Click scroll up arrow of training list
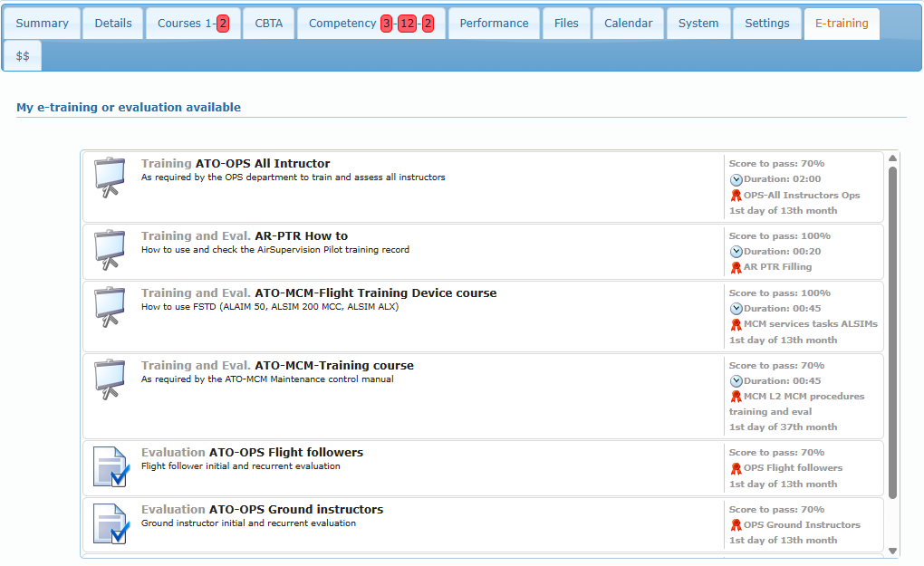924x566 pixels. click(892, 158)
